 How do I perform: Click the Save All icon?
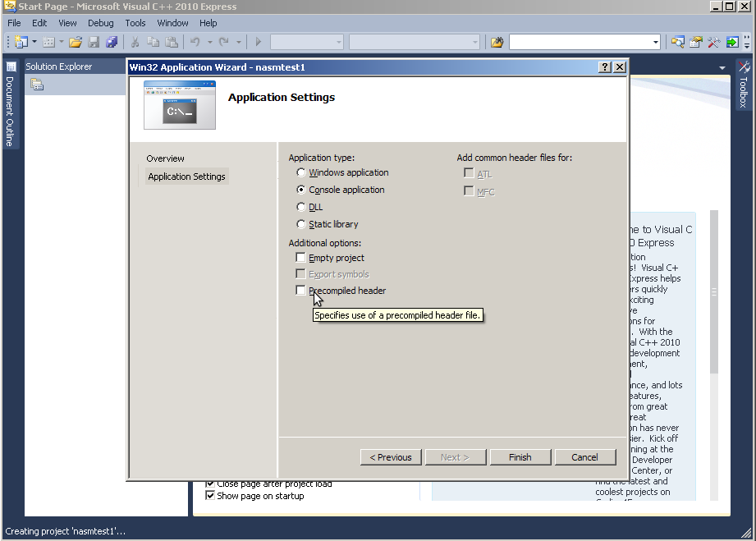click(112, 42)
